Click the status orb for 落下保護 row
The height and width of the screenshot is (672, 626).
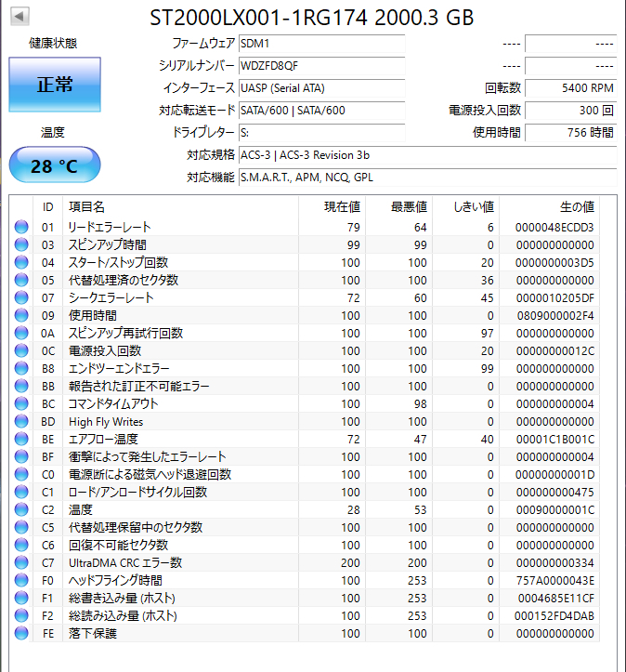(21, 633)
